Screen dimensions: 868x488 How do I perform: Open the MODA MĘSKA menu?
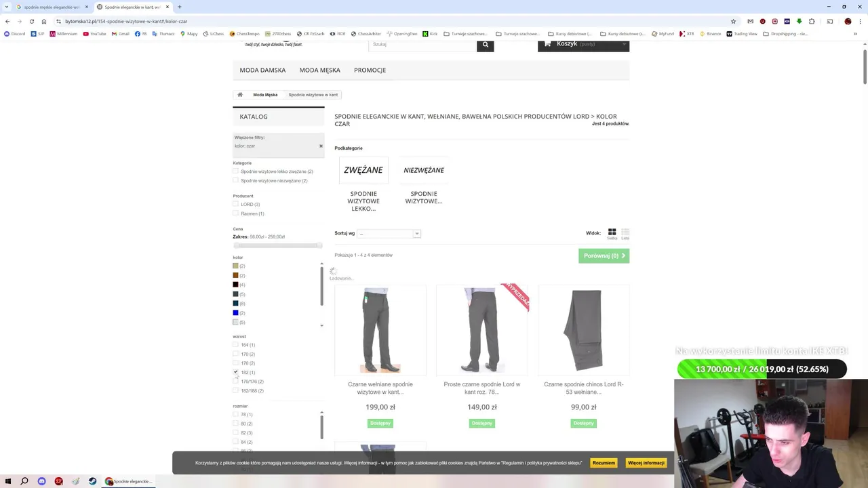tap(320, 70)
